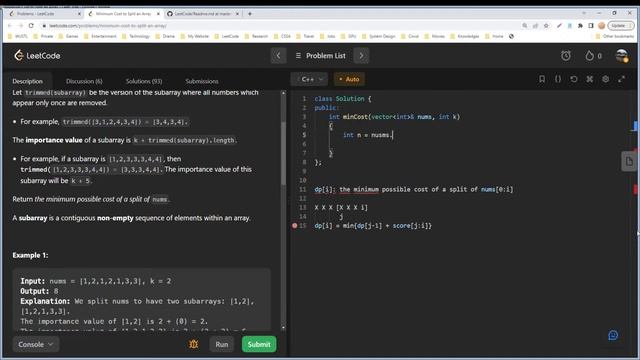Go back in browser history
Image resolution: width=640 pixels, height=360 pixels.
pos(9,25)
